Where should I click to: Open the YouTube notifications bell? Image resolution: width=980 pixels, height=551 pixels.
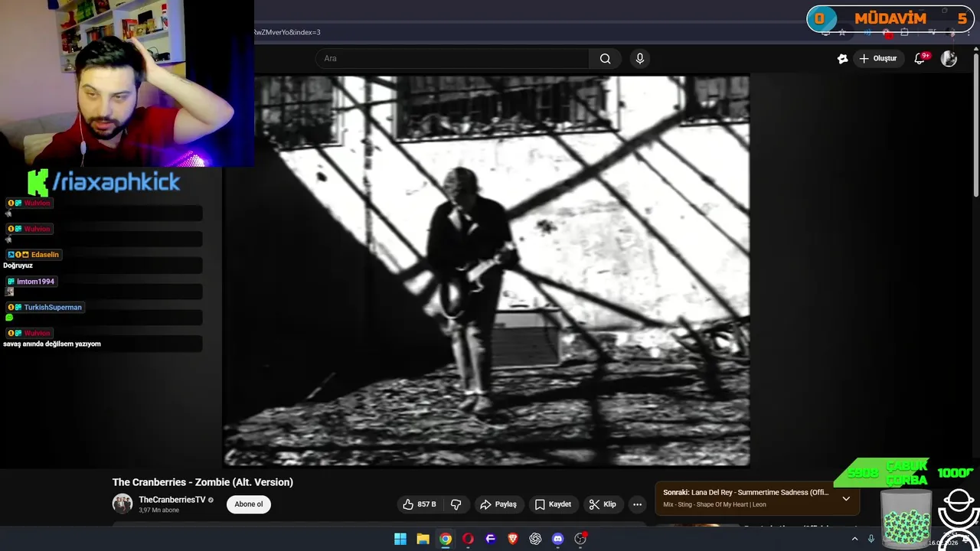click(920, 58)
